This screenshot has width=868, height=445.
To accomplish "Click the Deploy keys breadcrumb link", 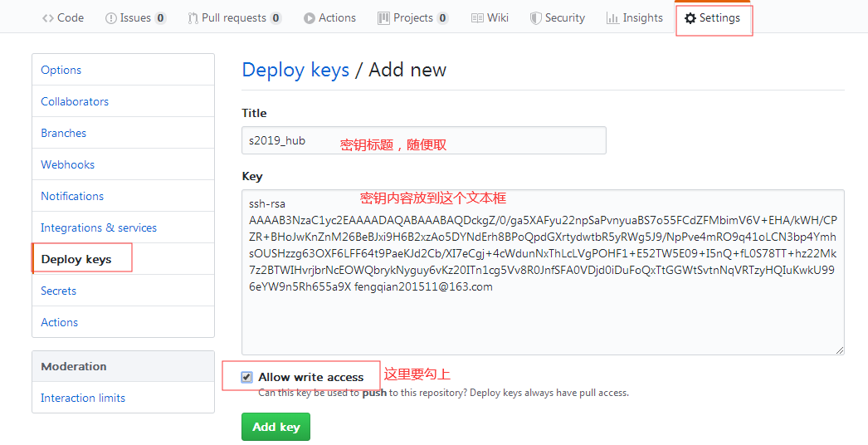I will (x=295, y=71).
